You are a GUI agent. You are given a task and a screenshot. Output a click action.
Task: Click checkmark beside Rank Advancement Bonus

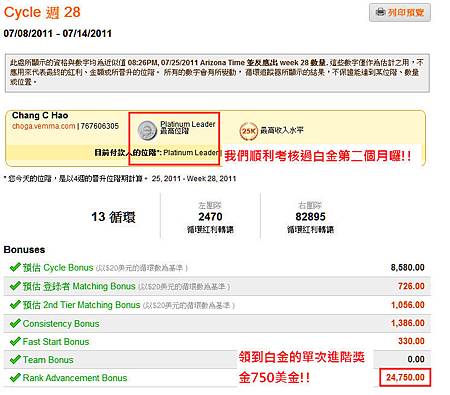(15, 377)
